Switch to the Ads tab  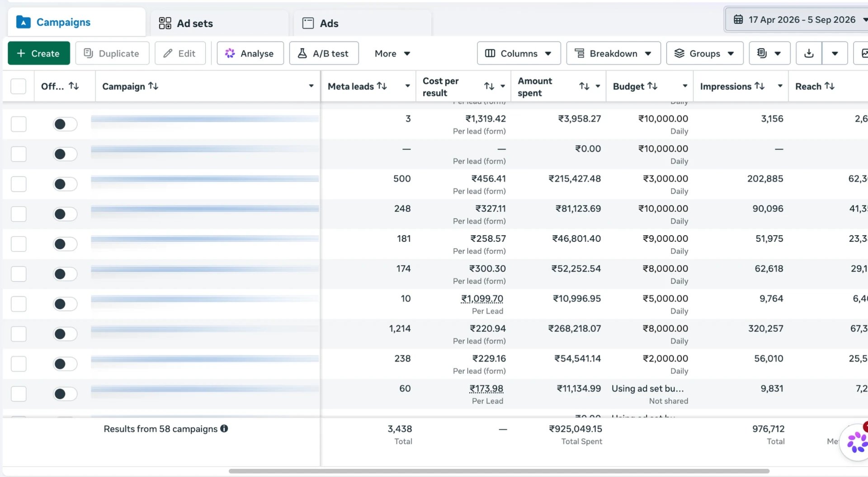click(362, 23)
